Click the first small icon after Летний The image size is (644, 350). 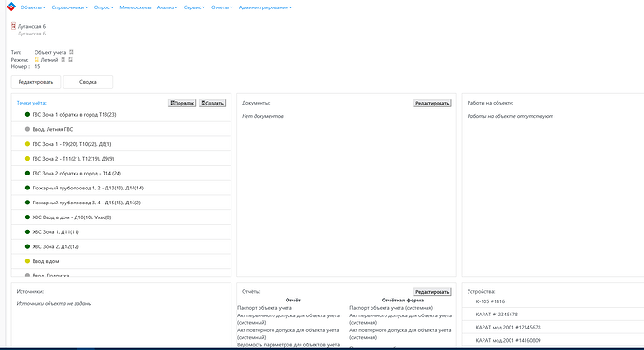pos(63,60)
